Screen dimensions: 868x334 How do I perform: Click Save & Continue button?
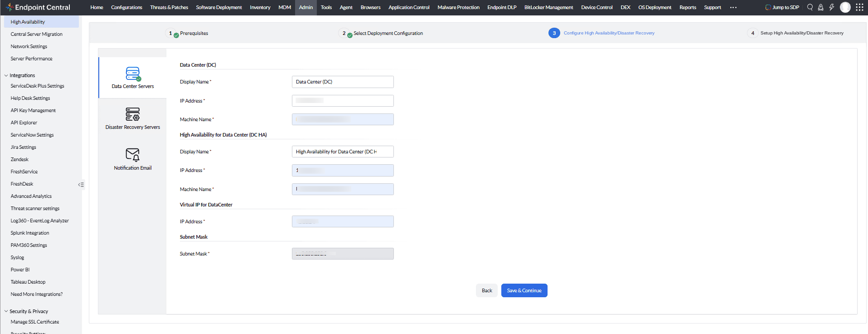point(524,290)
